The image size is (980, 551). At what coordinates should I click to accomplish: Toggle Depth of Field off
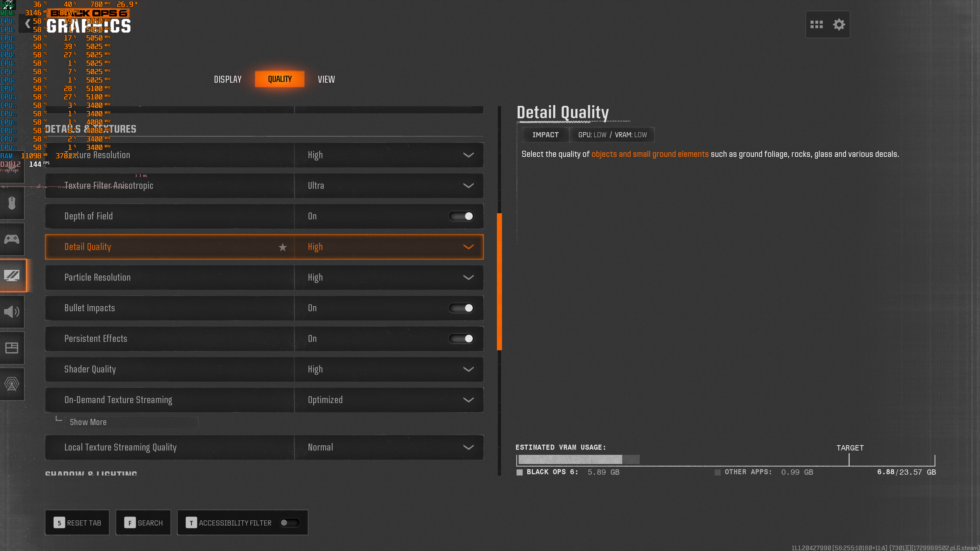[461, 216]
